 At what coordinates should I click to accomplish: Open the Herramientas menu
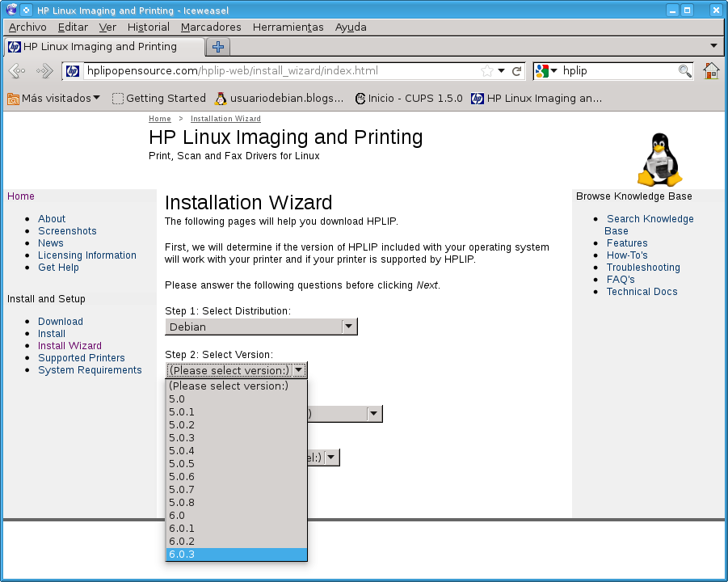coord(288,27)
